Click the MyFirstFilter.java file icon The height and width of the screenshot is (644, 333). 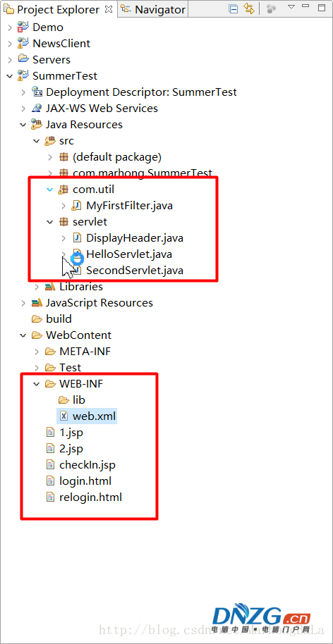(x=77, y=205)
